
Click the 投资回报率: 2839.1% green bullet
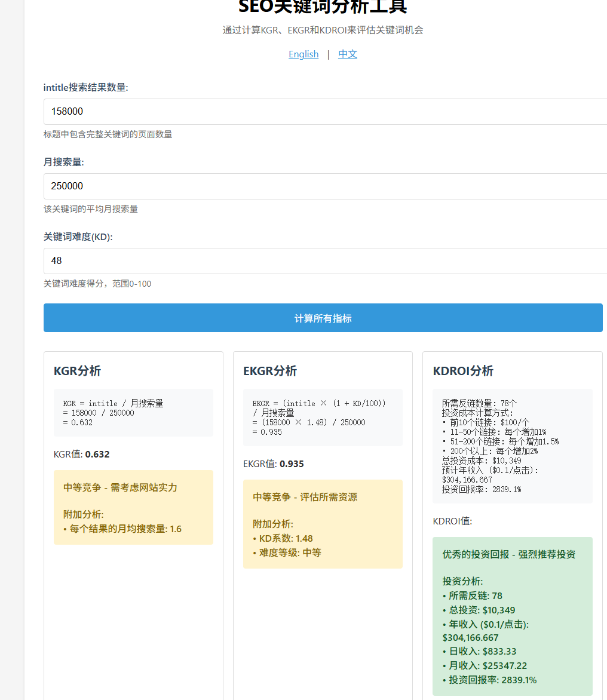click(x=489, y=680)
